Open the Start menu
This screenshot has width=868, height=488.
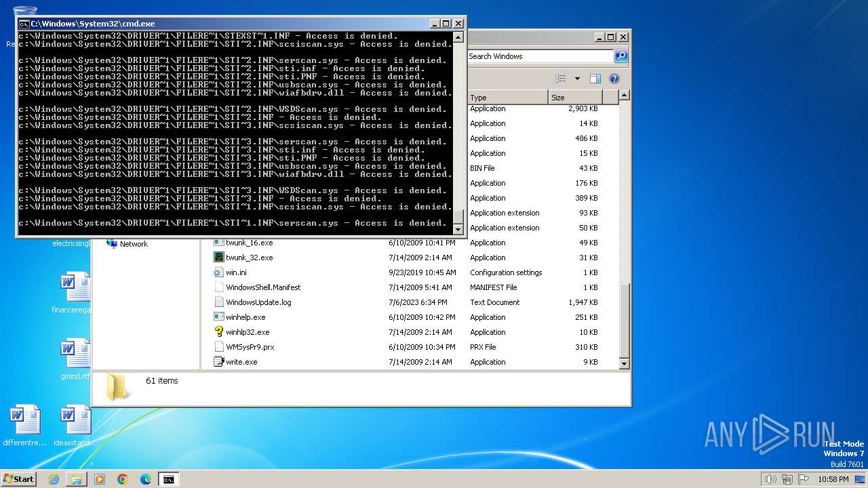click(19, 479)
